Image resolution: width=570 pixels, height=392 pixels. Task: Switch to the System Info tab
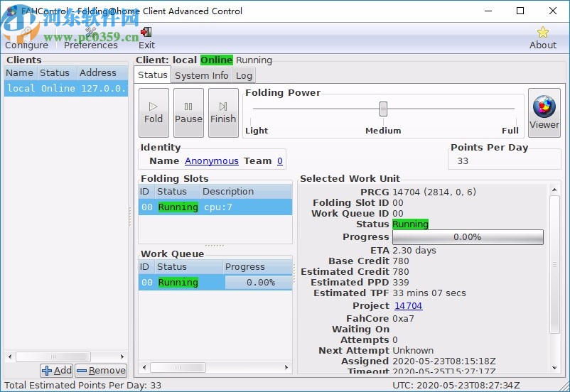(x=201, y=75)
